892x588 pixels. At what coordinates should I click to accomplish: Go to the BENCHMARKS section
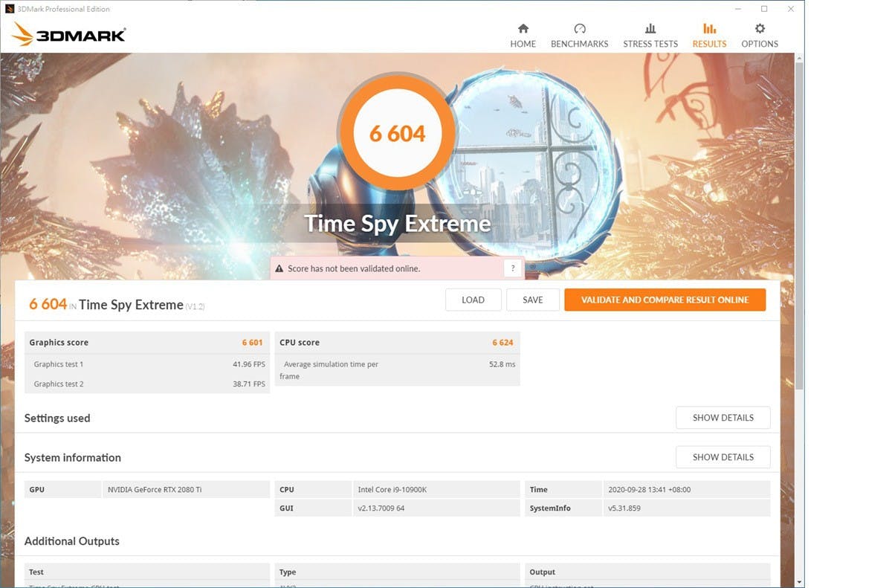[x=579, y=35]
